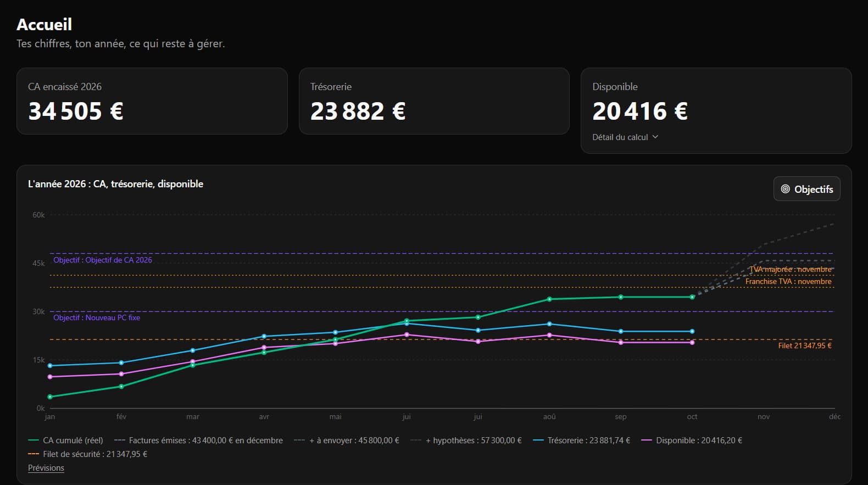Click the chart title "L'année 2026 : CA, trésorerie, disponible"
868x485 pixels.
(115, 184)
